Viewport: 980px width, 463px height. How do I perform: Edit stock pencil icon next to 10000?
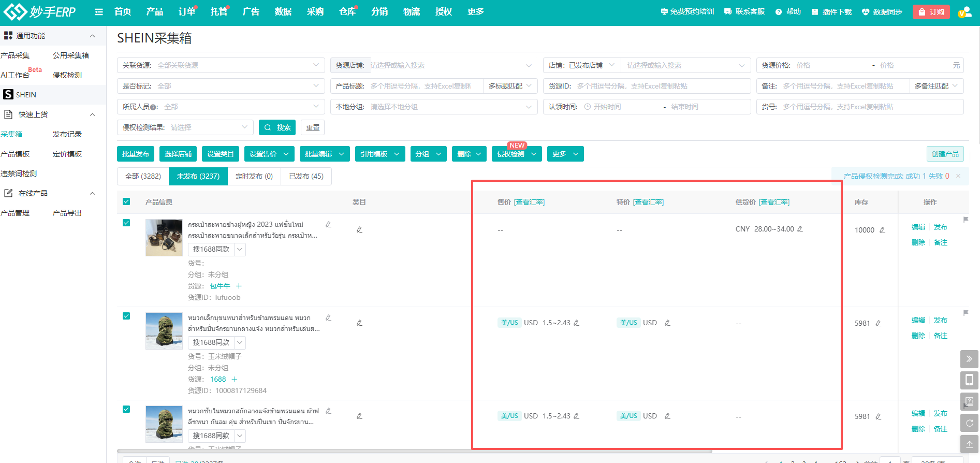(882, 230)
